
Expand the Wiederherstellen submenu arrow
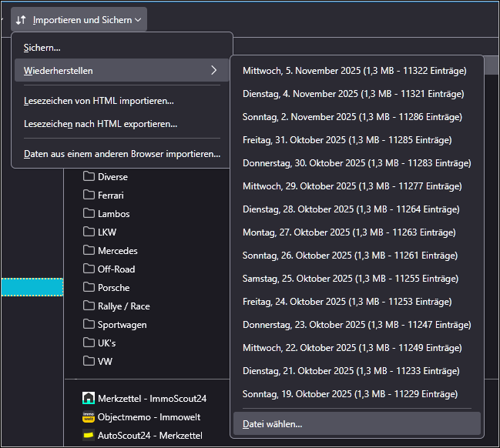click(213, 71)
